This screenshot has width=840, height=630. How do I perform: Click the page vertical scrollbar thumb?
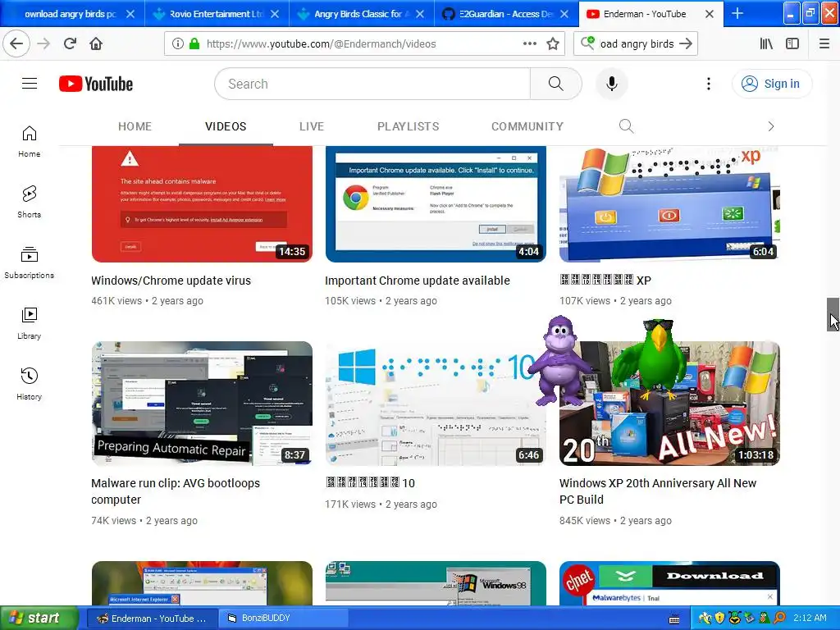click(x=833, y=314)
